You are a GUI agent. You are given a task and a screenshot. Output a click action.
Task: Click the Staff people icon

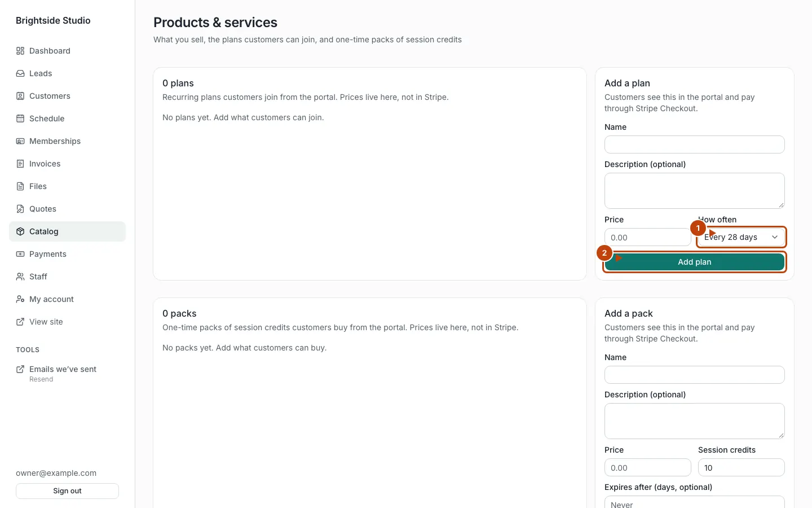pos(20,277)
